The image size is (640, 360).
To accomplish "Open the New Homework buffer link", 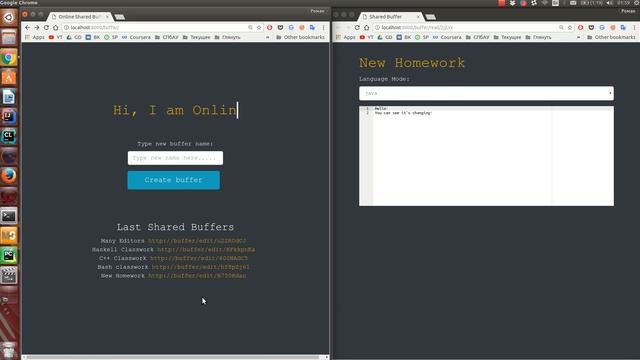I will tap(197, 276).
